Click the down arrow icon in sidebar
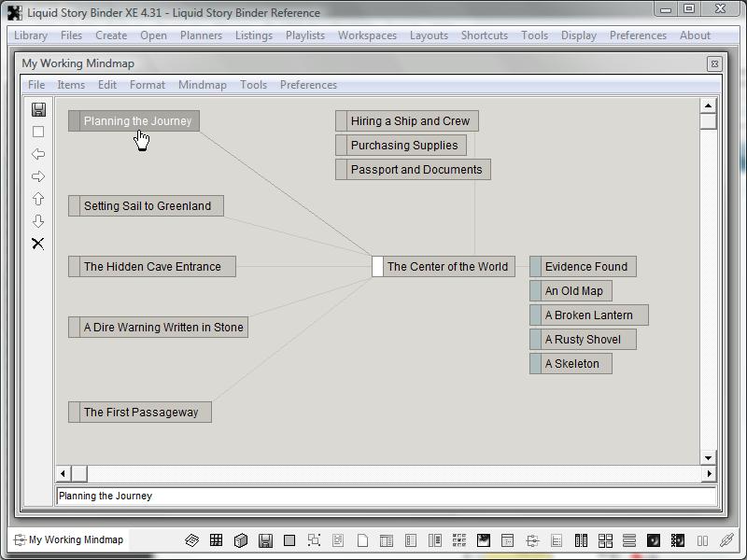Viewport: 747px width, 560px height. pos(38,221)
